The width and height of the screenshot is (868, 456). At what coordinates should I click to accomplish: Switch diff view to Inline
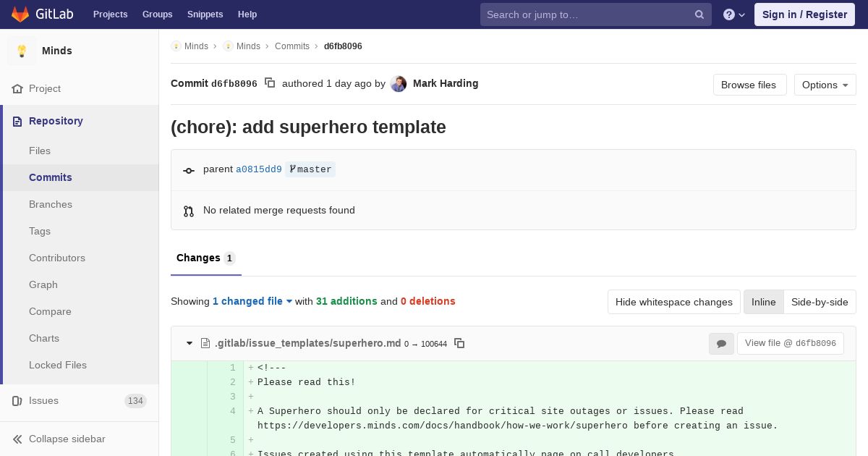763,302
